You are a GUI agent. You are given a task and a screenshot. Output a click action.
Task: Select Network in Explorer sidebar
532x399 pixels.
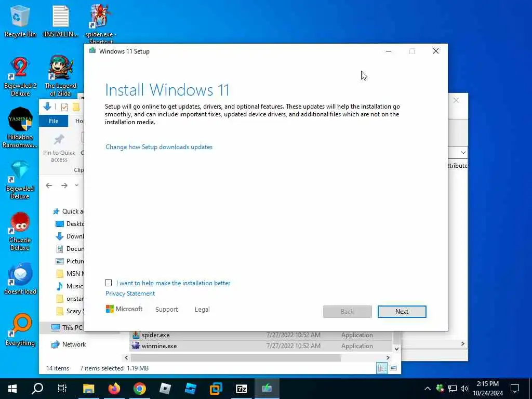[68, 344]
